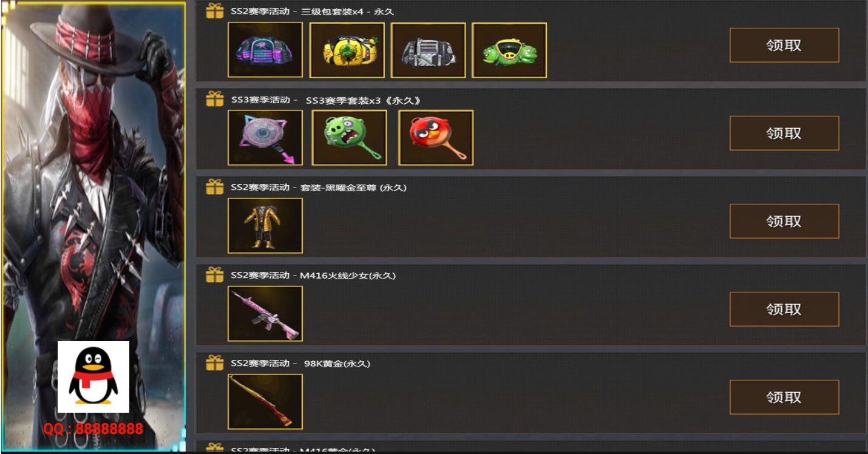Viewport: 868px width, 454px height.
Task: Click the gift icon beside SS3赛季活动
Action: pos(215,99)
